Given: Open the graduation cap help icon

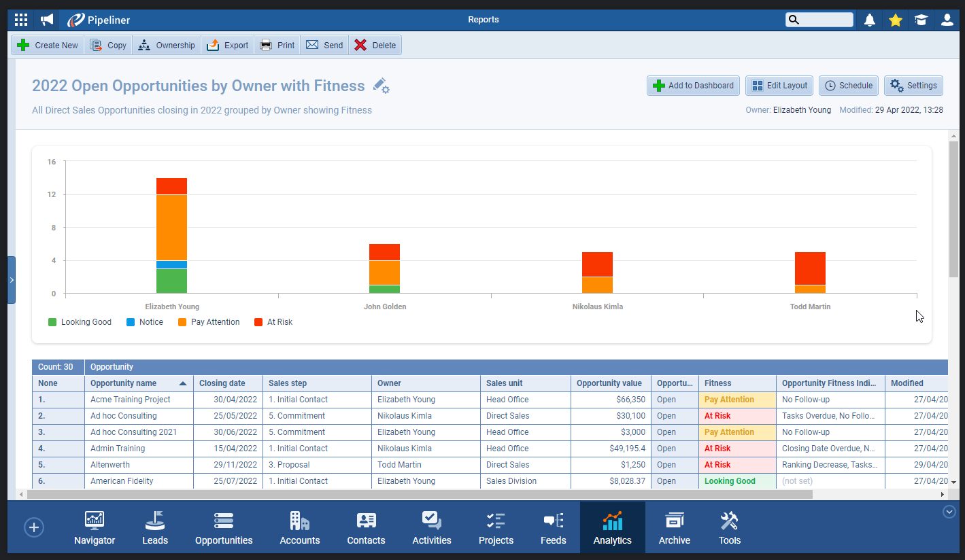Looking at the screenshot, I should point(921,20).
